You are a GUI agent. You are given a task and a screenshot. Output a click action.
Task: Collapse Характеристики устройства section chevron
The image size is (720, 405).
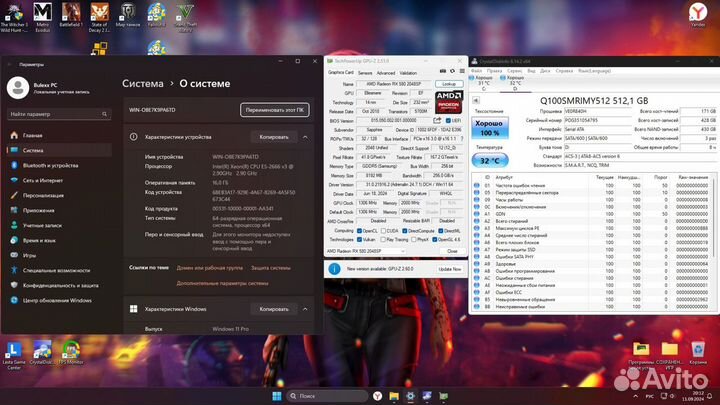coord(304,136)
